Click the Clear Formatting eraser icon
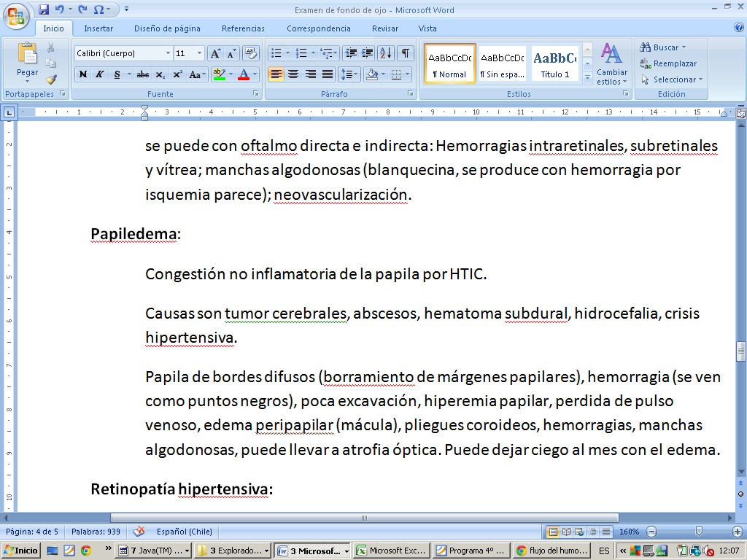The image size is (747, 560). click(250, 53)
